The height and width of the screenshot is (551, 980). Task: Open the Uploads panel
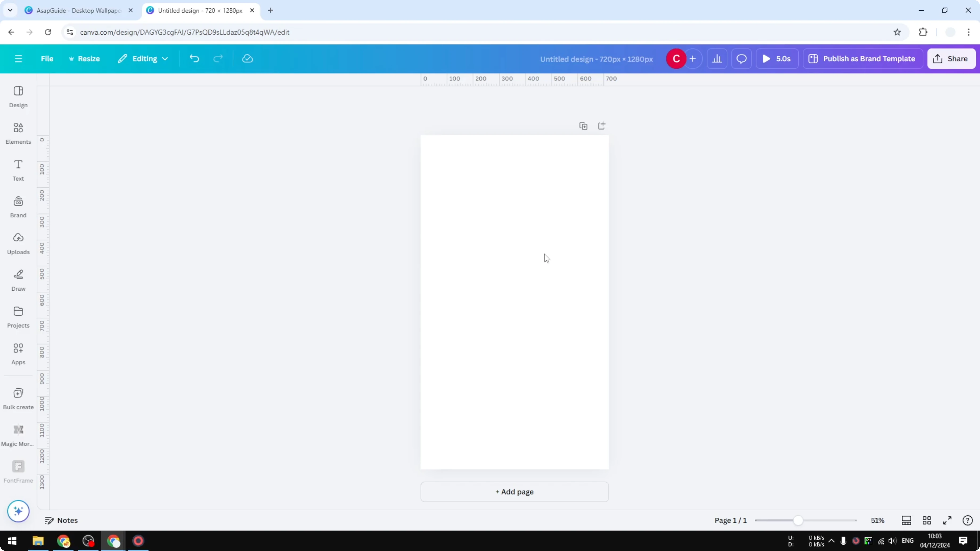18,243
